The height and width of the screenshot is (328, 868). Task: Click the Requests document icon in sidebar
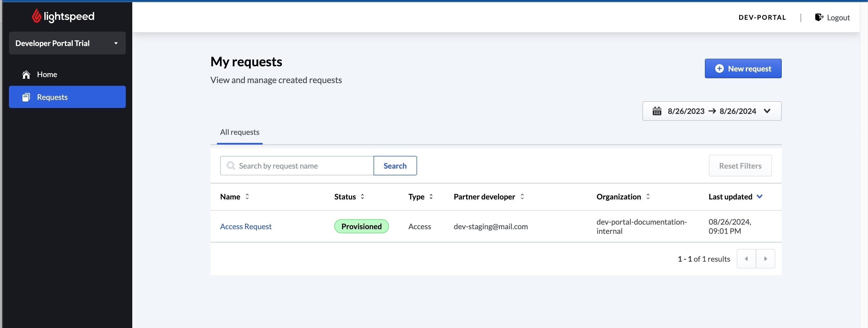(x=26, y=97)
